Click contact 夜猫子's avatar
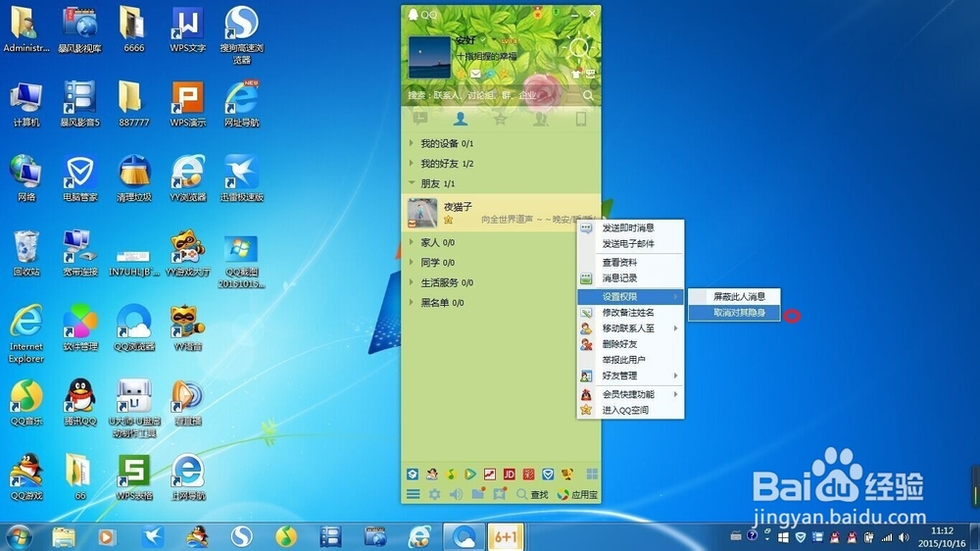Viewport: 980px width, 551px height. 422,213
